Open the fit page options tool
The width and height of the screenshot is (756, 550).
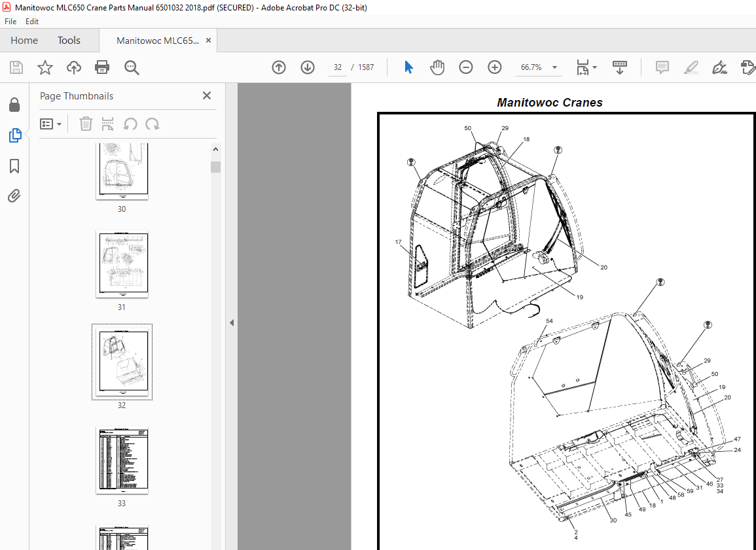(x=586, y=67)
